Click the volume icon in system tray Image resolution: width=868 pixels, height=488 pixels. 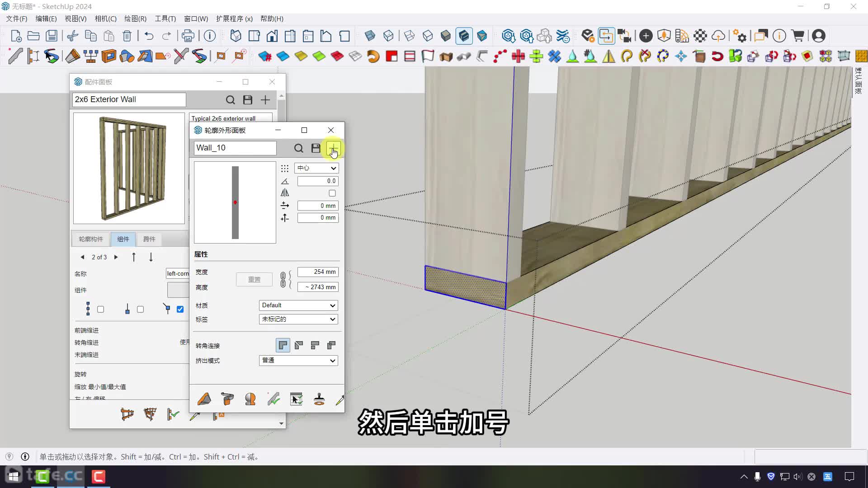pos(797,477)
